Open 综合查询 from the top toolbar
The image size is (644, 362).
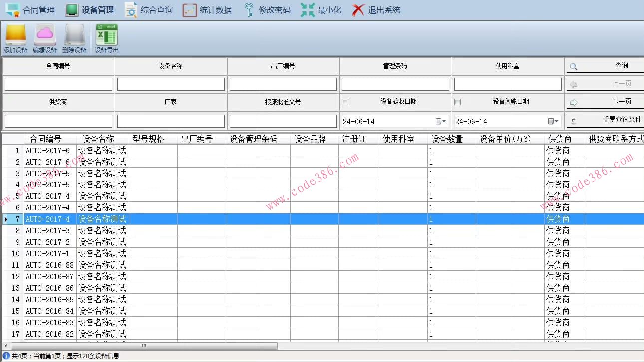(148, 10)
